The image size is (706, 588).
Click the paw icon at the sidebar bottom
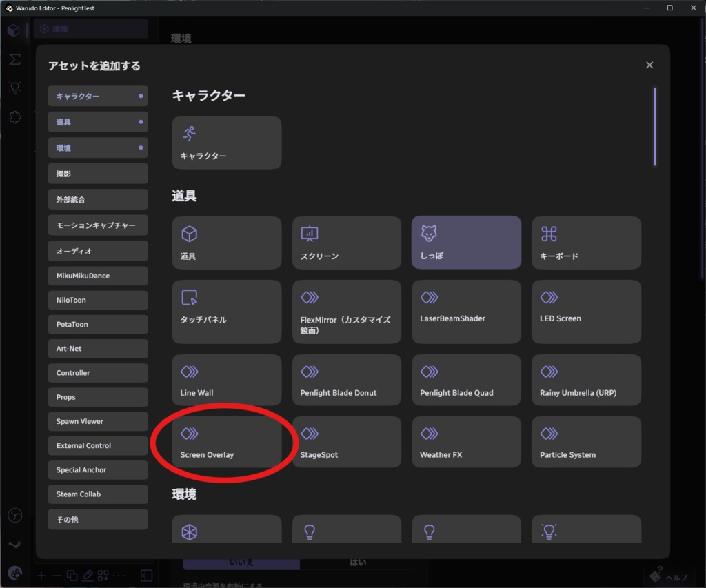15,574
